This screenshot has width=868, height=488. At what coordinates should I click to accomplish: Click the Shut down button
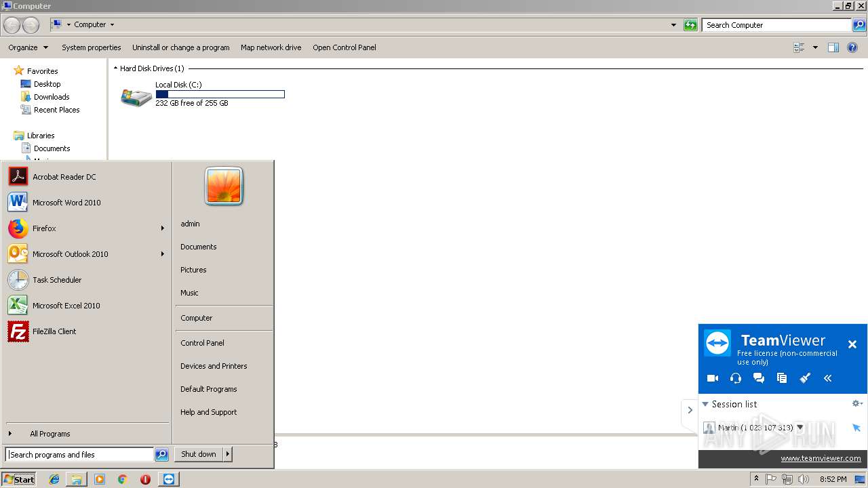199,454
